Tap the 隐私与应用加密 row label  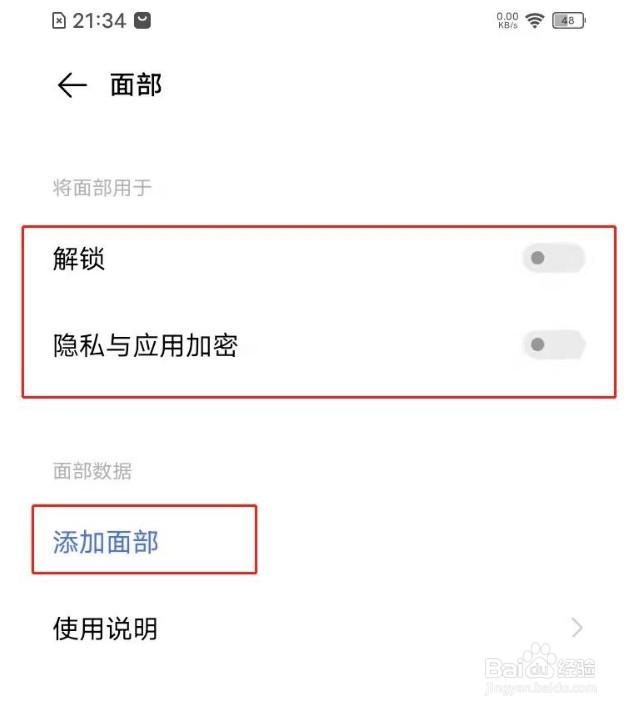(145, 345)
